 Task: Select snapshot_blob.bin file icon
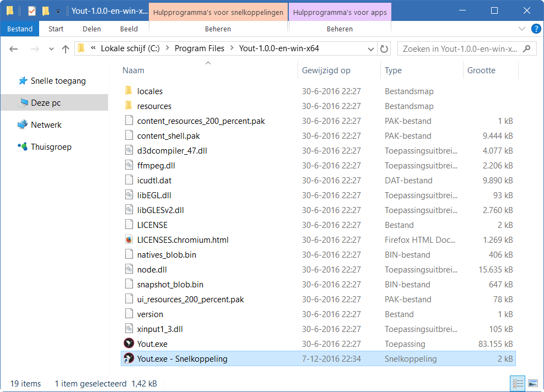point(129,285)
